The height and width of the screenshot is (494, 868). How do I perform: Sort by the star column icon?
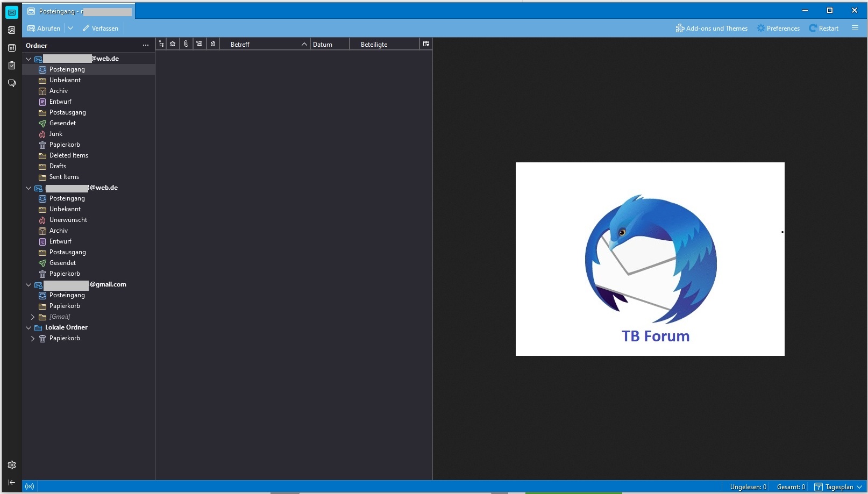coord(173,44)
